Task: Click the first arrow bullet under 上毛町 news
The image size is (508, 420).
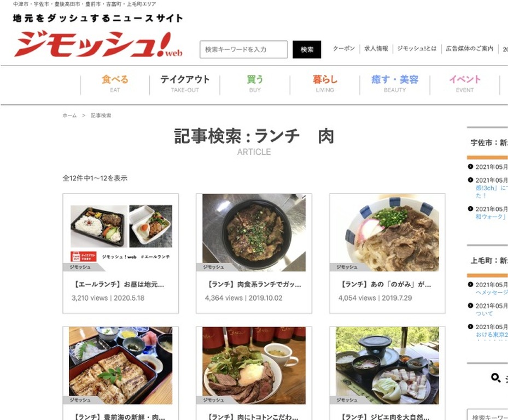Action: tap(470, 284)
